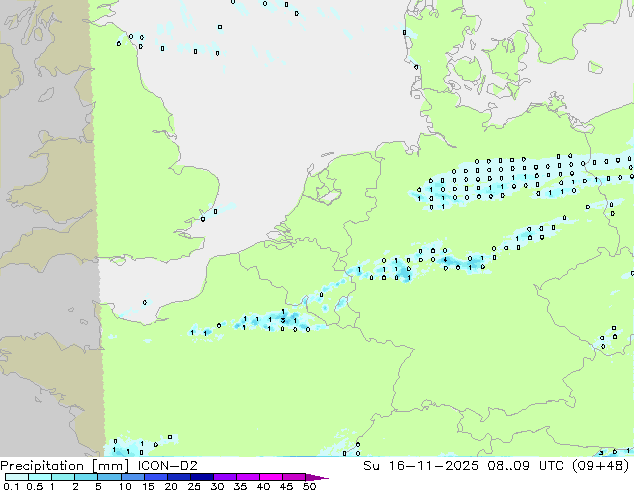Click the '25' legend scale label

click(194, 486)
